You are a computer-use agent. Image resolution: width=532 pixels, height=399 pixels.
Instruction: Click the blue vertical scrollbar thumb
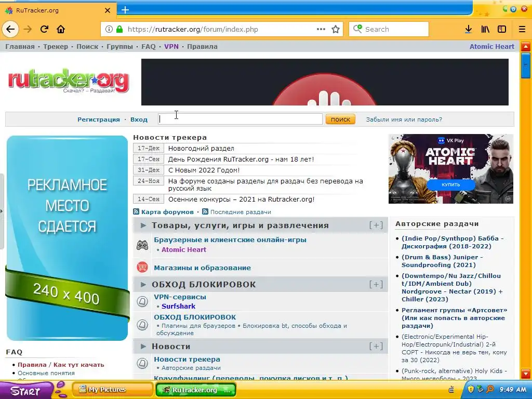[526, 65]
